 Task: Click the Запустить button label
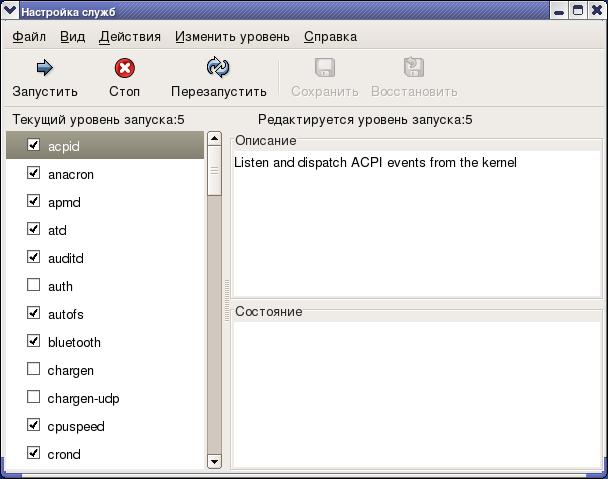coord(45,92)
